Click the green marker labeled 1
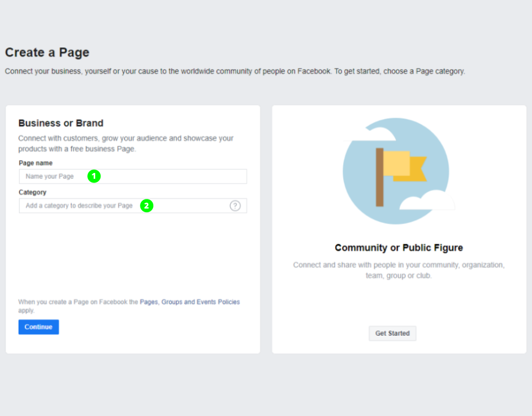The width and height of the screenshot is (532, 416). coord(94,176)
